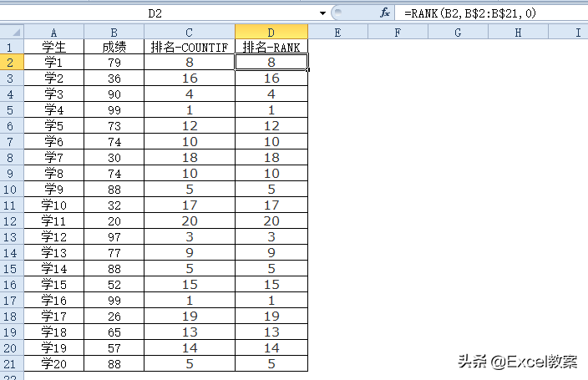The height and width of the screenshot is (380, 588).
Task: Click score cell '26' for 学17
Action: (114, 317)
